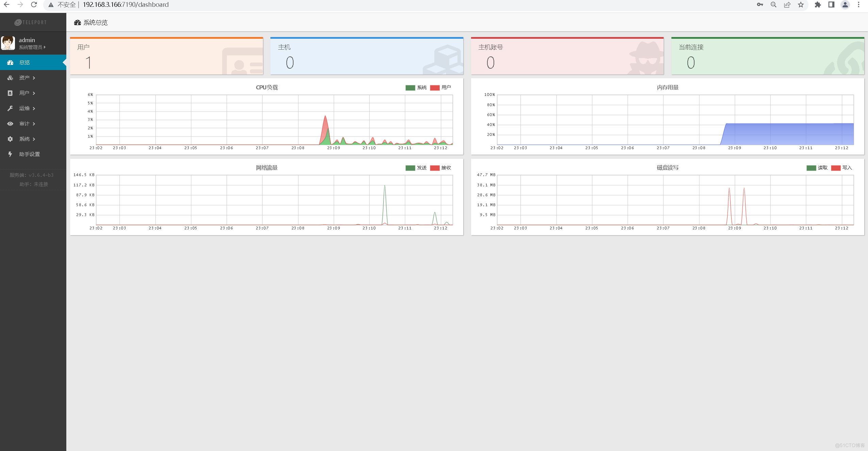Expand the 审计 chevron arrow
868x451 pixels.
point(34,124)
